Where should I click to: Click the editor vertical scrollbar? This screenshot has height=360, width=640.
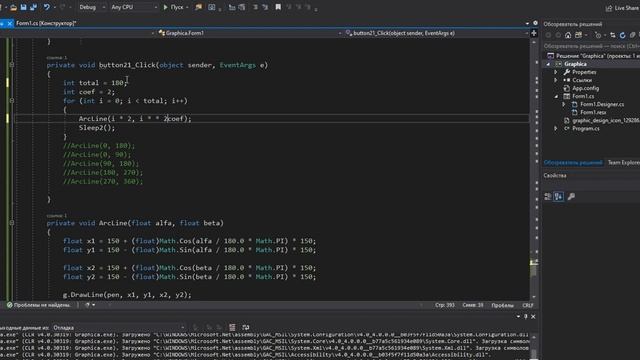(x=533, y=169)
